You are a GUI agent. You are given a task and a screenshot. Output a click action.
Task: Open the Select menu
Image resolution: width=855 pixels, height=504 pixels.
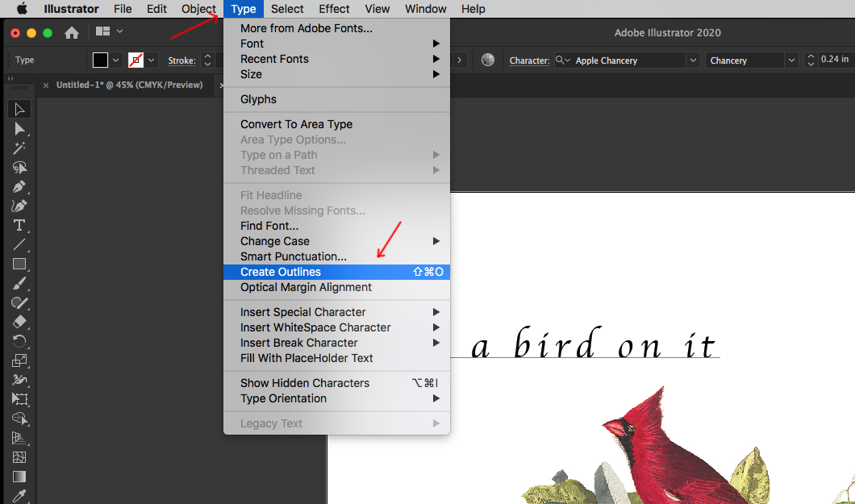point(287,9)
